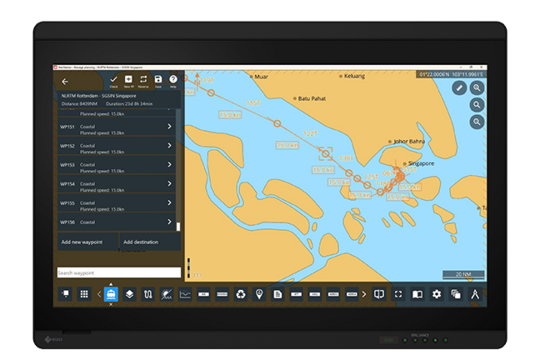
Task: Expand waypoint WP155 details chevron
Action: (169, 203)
